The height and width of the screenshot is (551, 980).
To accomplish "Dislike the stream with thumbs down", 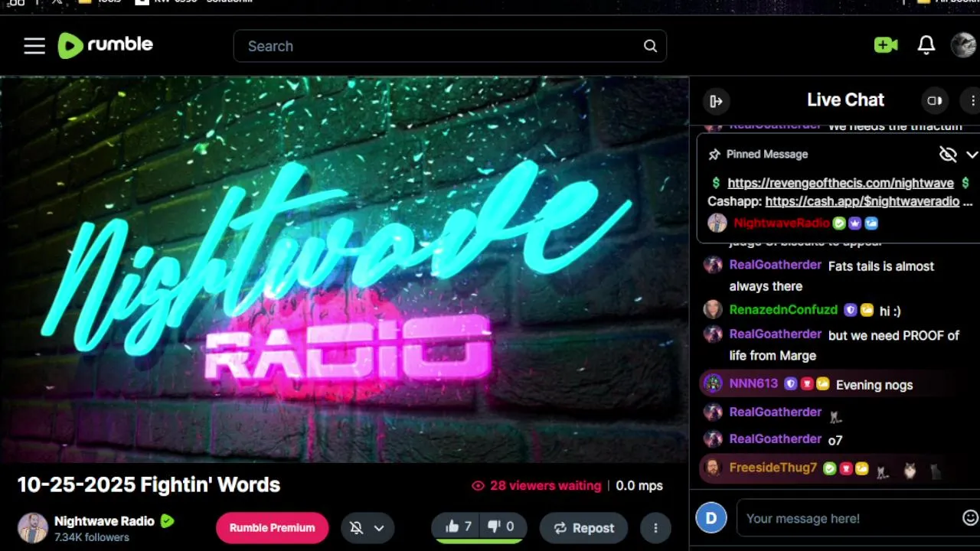I will 502,527.
